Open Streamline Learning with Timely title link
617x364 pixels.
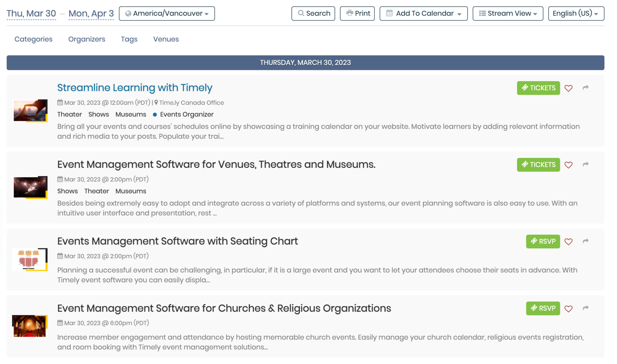135,88
